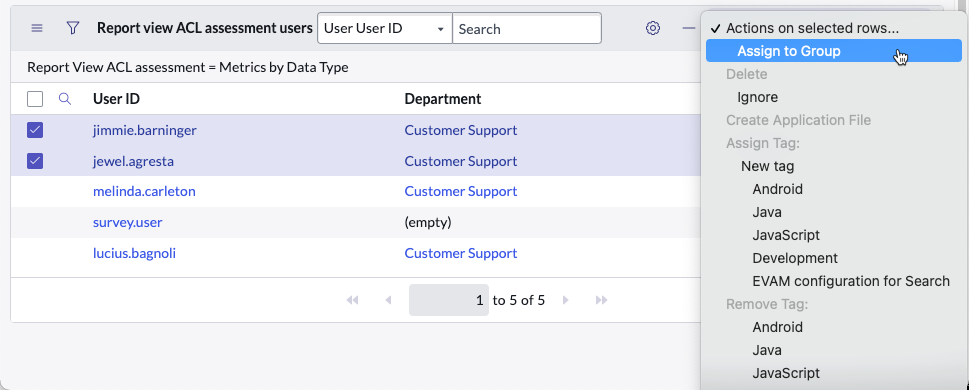Uncheck the jewel.agresta row checkbox
This screenshot has height=390, width=969.
click(35, 161)
